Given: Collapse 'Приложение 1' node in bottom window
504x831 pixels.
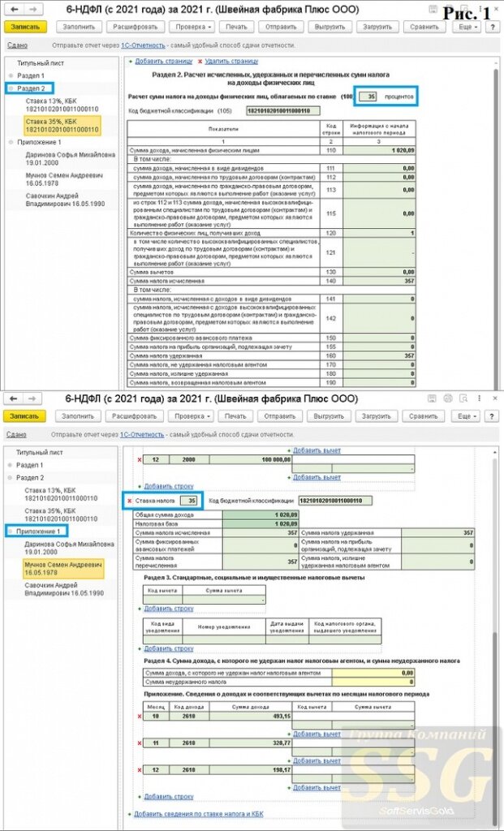Looking at the screenshot, I should click(11, 531).
